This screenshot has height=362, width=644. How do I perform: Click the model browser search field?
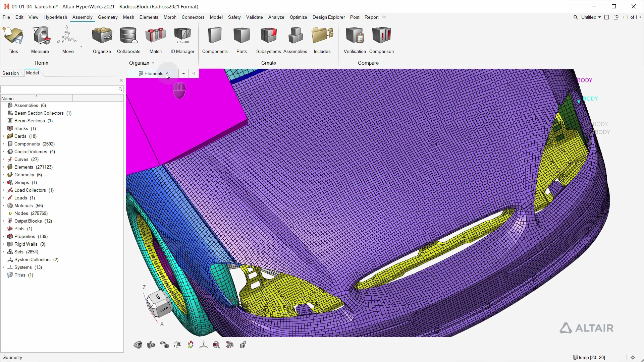coord(59,89)
